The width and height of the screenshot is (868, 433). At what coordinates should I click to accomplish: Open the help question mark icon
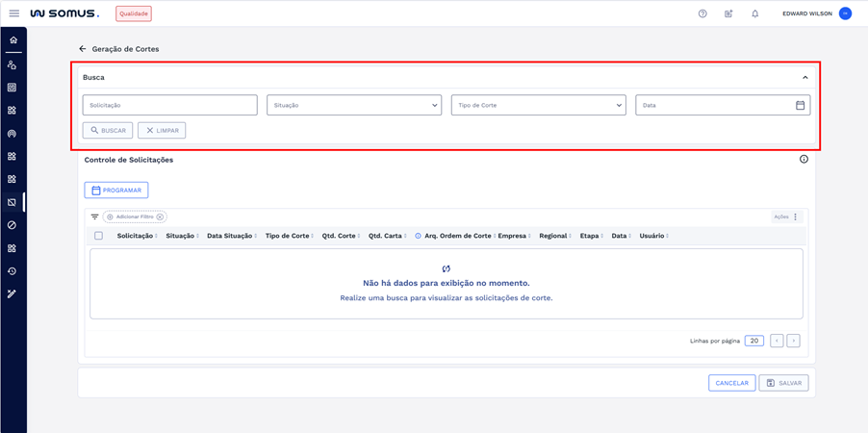click(x=702, y=13)
